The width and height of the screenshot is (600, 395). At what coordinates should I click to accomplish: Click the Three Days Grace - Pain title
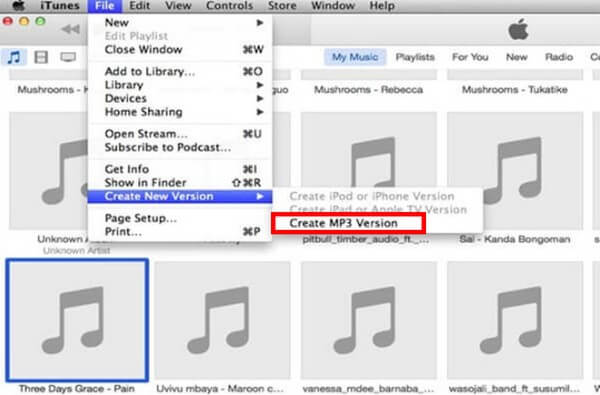pos(77,388)
